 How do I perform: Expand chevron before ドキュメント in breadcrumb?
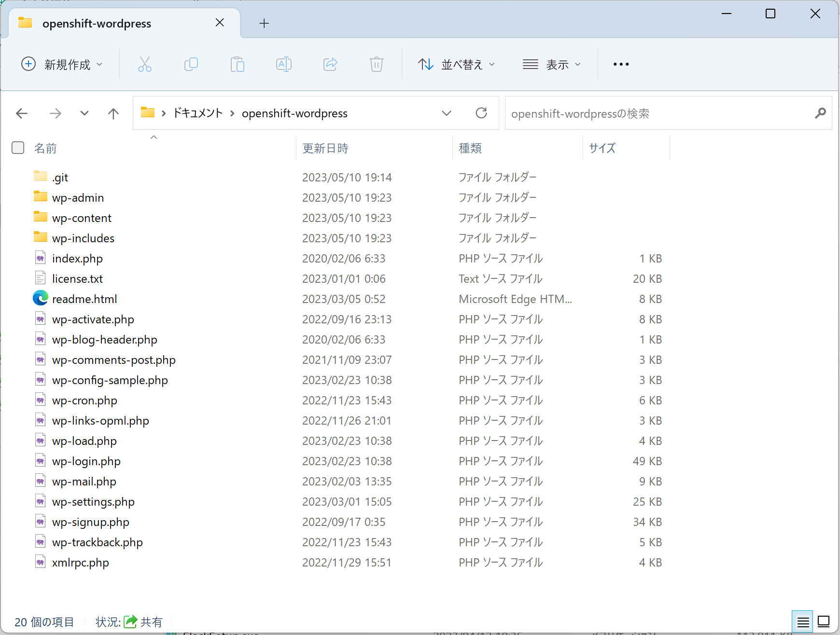click(164, 113)
